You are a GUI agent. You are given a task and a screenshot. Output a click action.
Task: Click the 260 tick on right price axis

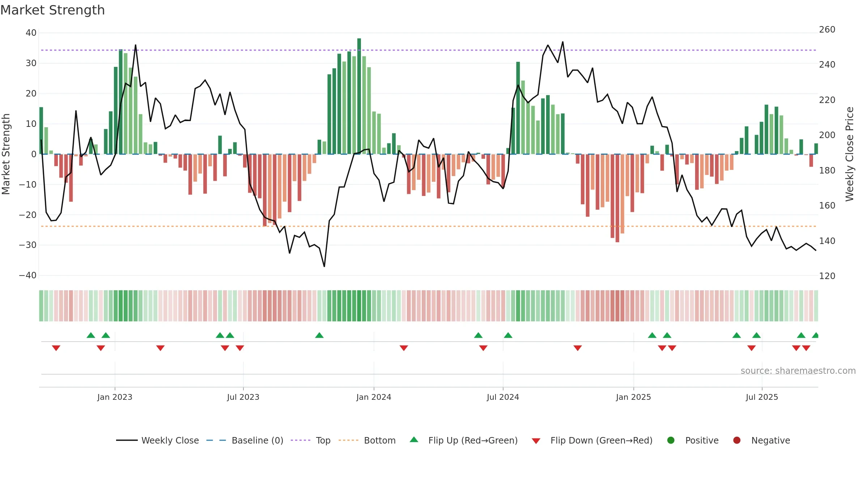tap(827, 30)
